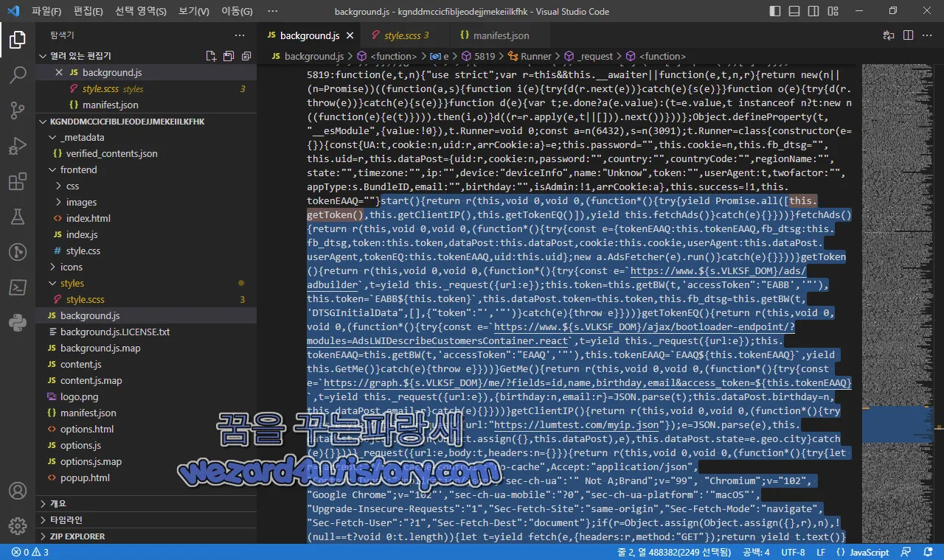Screen dimensions: 944x560
Task: Close the background.js editor tab
Action: tap(350, 35)
